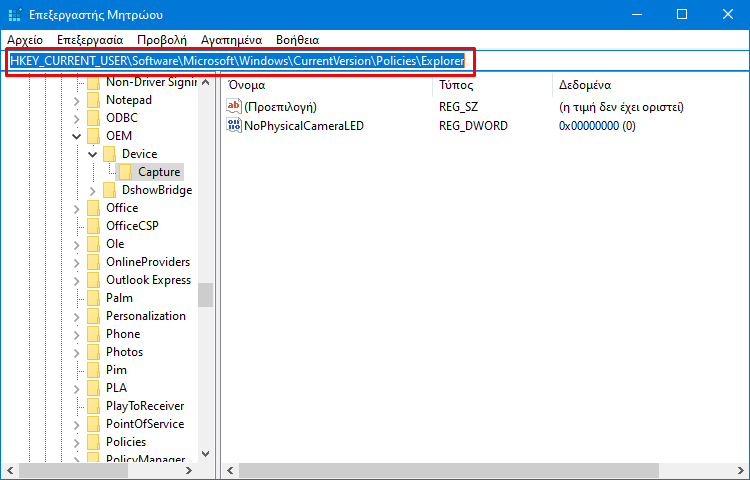Expand the Policies tree node
The height and width of the screenshot is (480, 750).
click(x=77, y=443)
